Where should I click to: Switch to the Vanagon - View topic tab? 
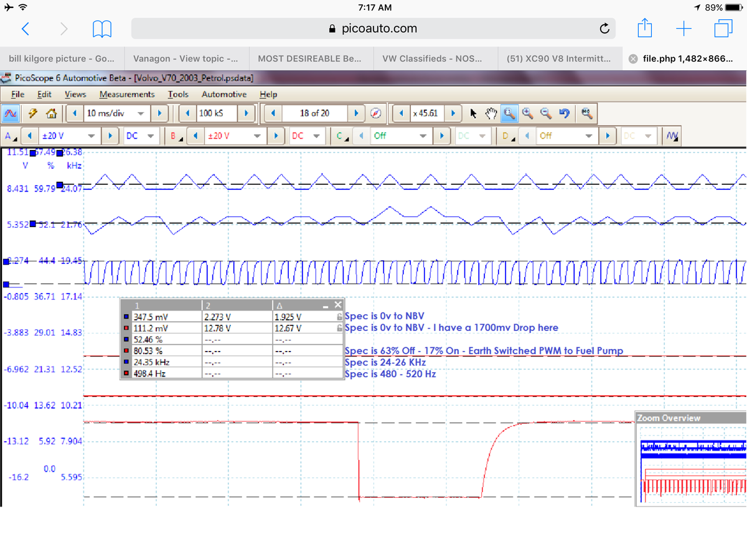pyautogui.click(x=186, y=58)
